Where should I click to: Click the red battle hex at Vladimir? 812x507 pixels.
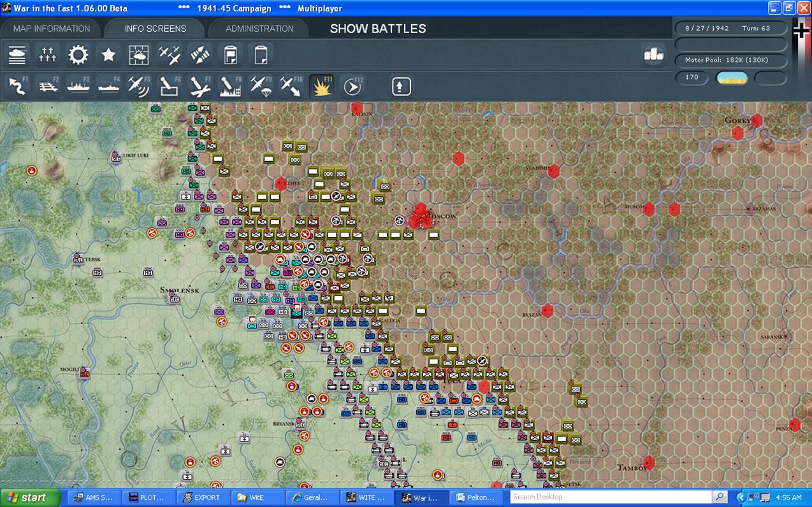pos(553,171)
